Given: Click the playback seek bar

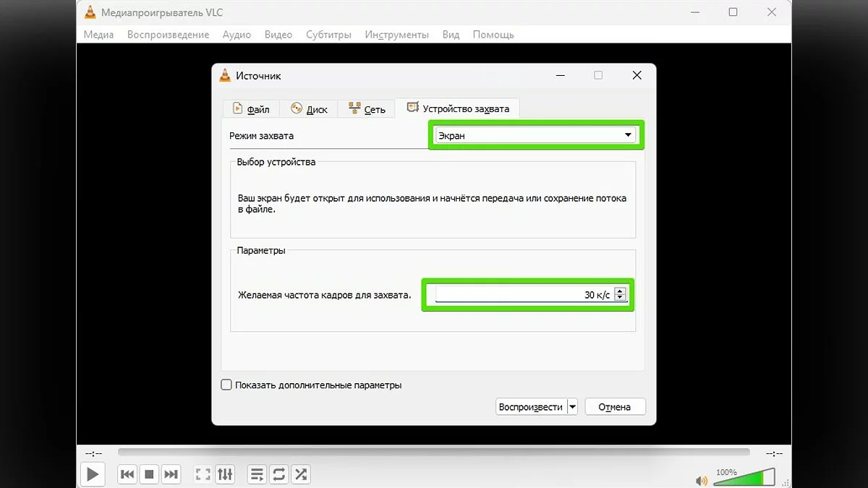Looking at the screenshot, I should point(434,453).
